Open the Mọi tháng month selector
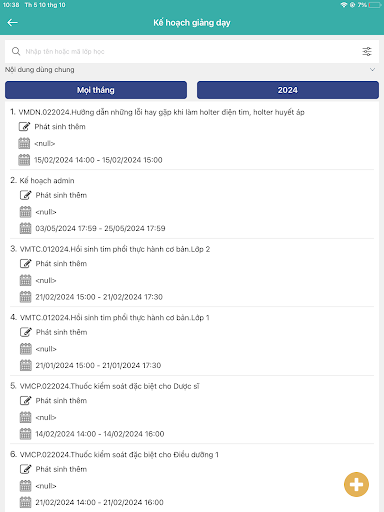384x512 pixels. coord(96,90)
